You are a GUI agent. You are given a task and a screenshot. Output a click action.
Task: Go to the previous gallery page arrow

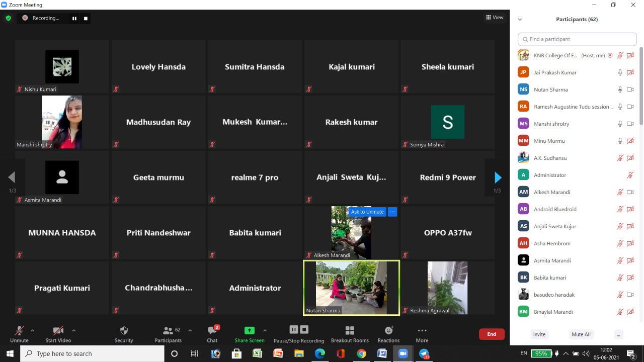coord(12,177)
